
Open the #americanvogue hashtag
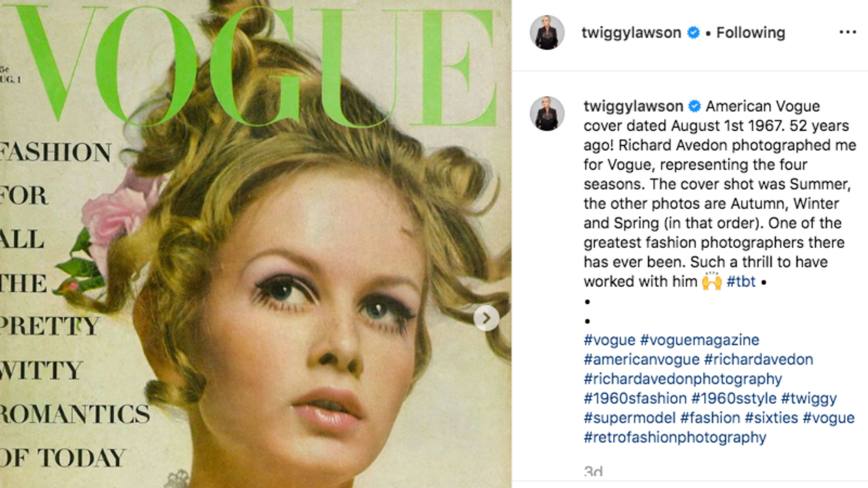click(x=641, y=359)
